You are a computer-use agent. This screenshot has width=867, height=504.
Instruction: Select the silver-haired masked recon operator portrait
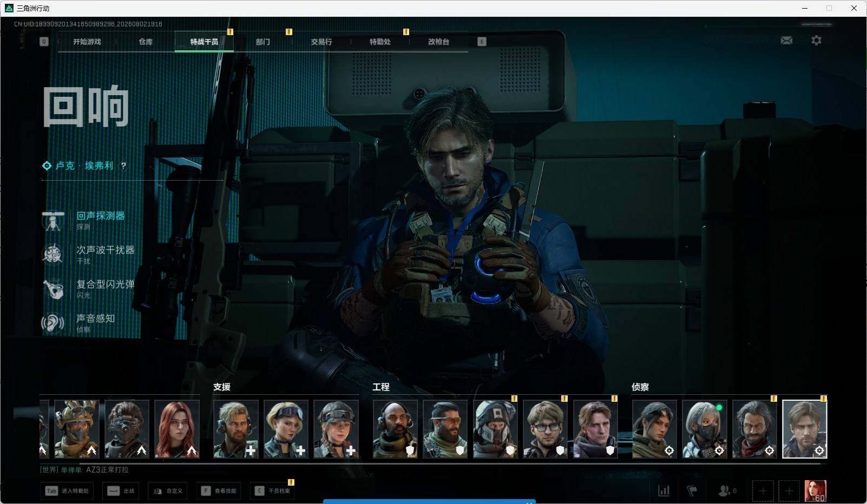(x=704, y=429)
